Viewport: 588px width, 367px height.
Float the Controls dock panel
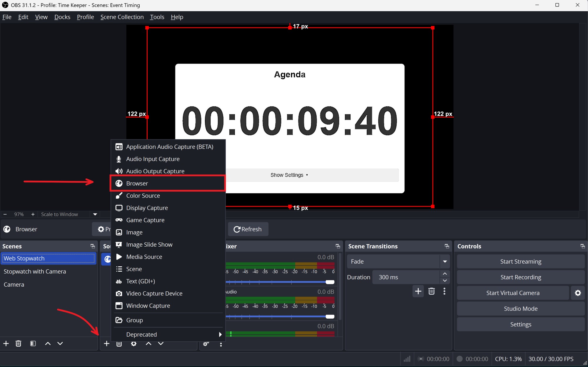(x=582, y=246)
